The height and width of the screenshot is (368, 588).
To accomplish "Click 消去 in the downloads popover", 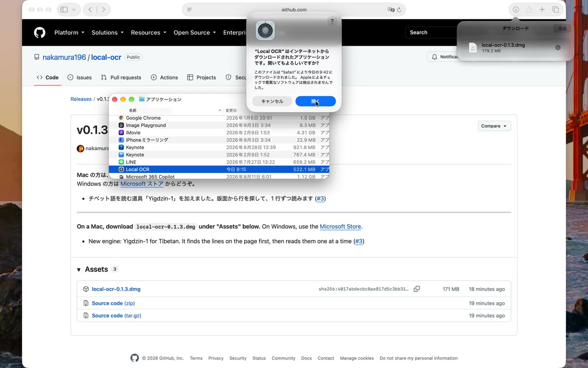I will coord(562,28).
